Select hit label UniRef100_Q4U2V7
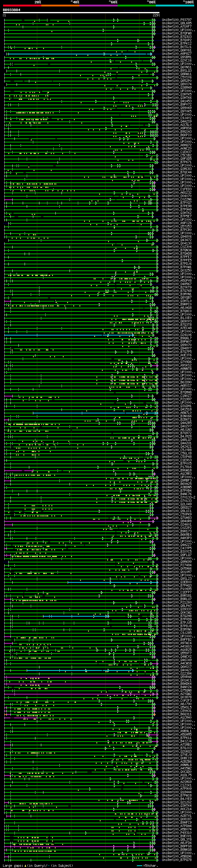Image resolution: width=197 pixels, height=868 pixels. pyautogui.click(x=177, y=426)
